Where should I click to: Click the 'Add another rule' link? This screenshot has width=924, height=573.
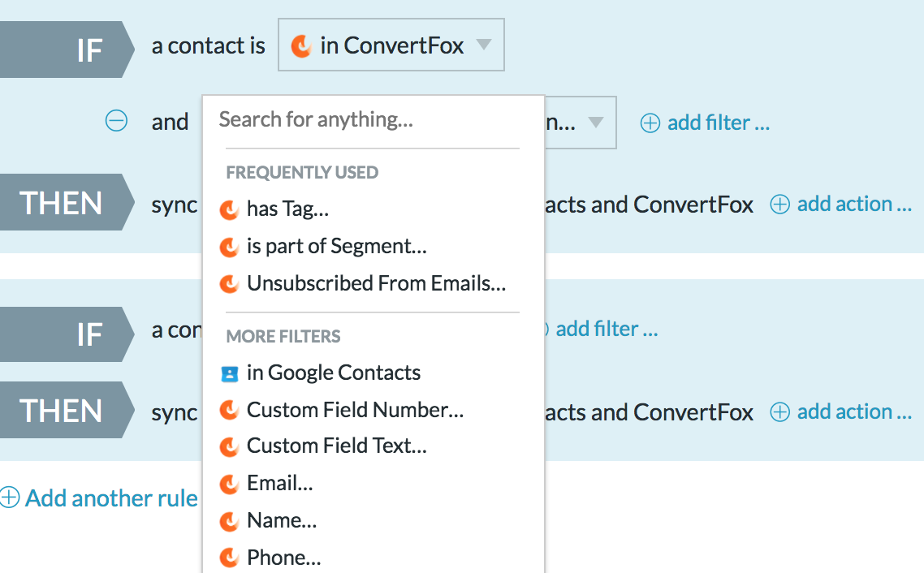pyautogui.click(x=111, y=498)
